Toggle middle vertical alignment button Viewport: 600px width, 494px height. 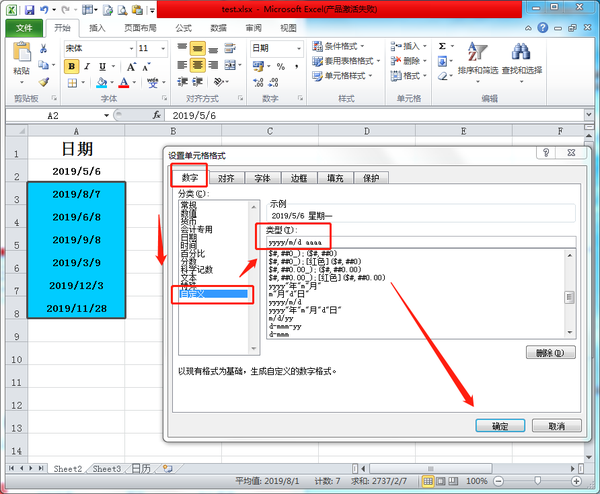[x=197, y=49]
